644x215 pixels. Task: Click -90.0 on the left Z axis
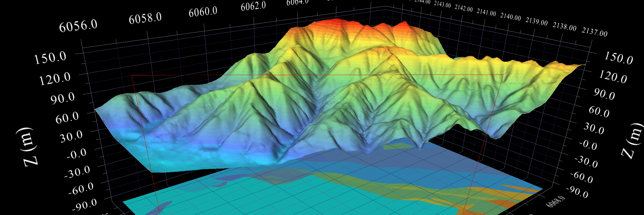(x=84, y=205)
